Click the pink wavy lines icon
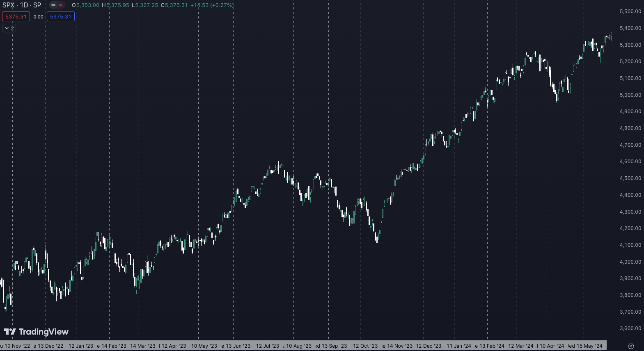The width and height of the screenshot is (644, 351). (61, 5)
